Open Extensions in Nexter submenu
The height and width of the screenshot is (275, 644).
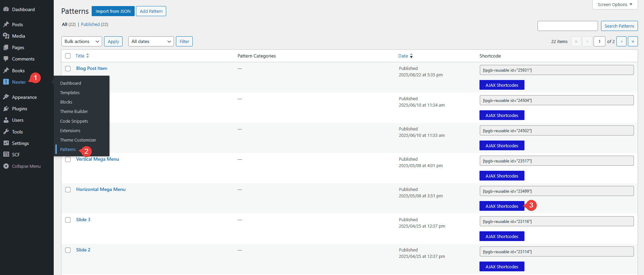coord(70,130)
